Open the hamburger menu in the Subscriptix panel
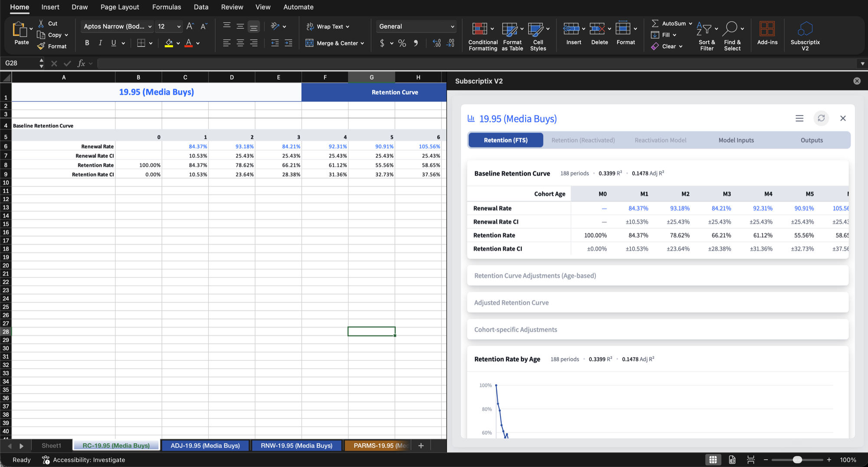Screen dimensions: 868x467 point(799,118)
